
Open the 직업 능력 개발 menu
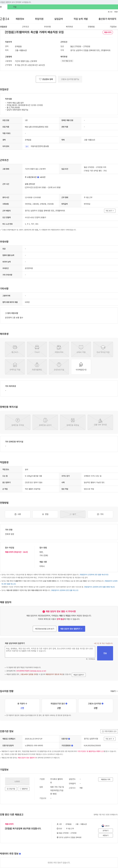click(x=81, y=19)
